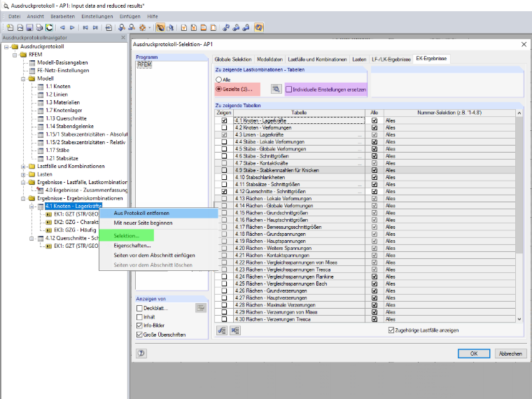
Task: Select the arrow selection tool icon
Action: [170, 27]
